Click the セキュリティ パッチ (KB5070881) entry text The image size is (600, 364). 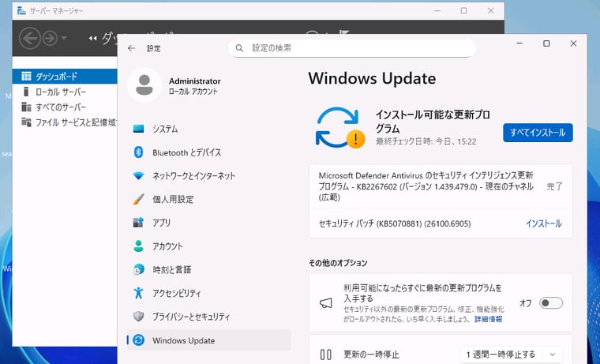pos(395,223)
